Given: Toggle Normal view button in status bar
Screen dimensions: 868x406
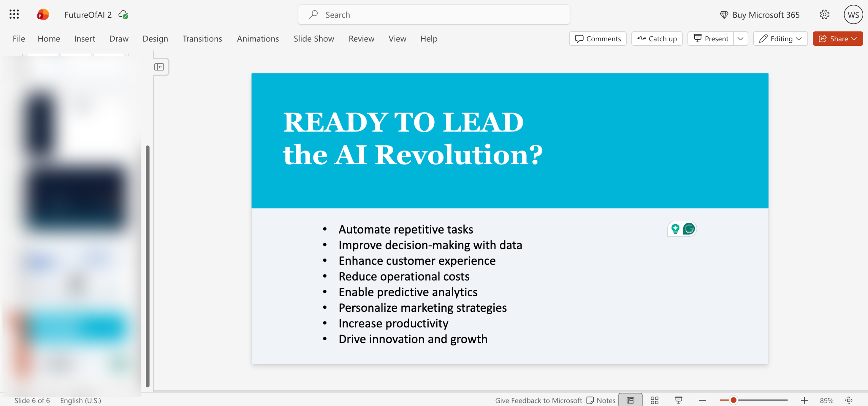Looking at the screenshot, I should point(630,400).
